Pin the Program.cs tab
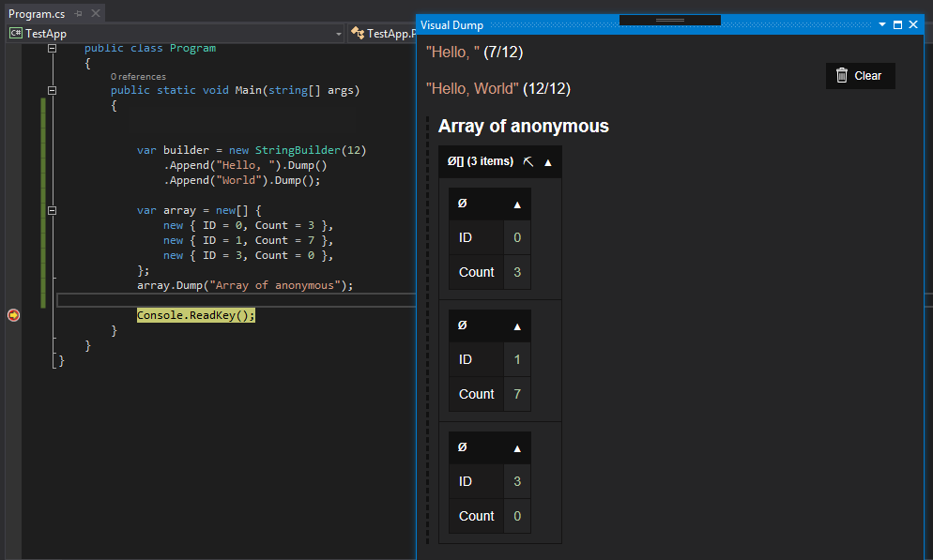 click(78, 13)
